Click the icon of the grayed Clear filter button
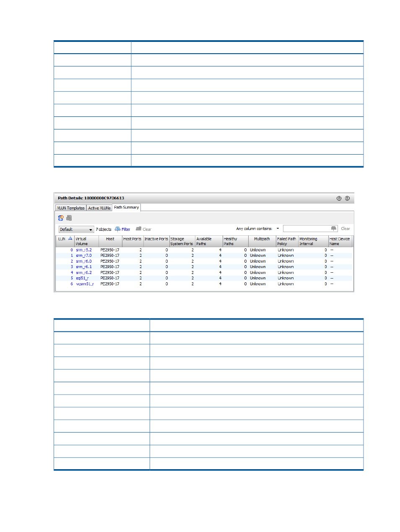Viewport: 400px width, 532px height. (x=138, y=229)
